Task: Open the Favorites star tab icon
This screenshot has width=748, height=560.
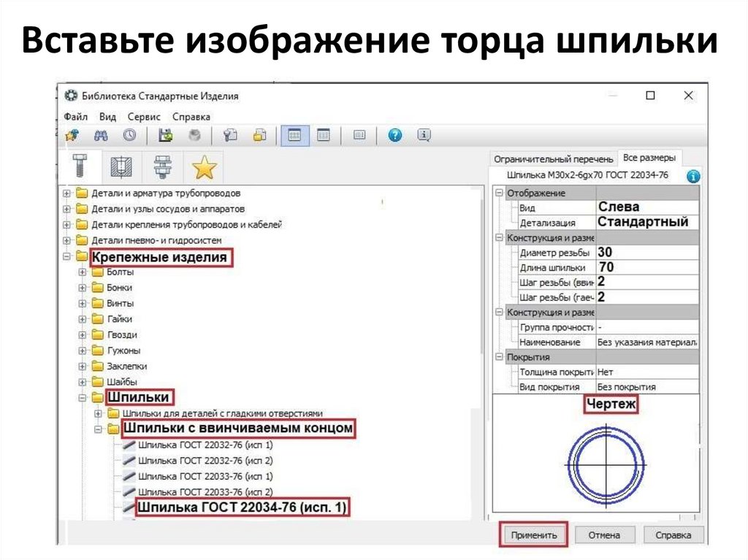Action: (205, 168)
